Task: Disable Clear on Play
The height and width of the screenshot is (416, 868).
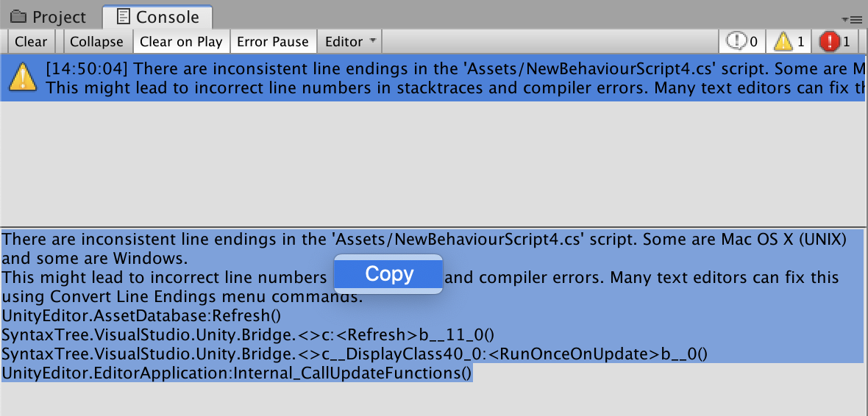Action: click(181, 41)
